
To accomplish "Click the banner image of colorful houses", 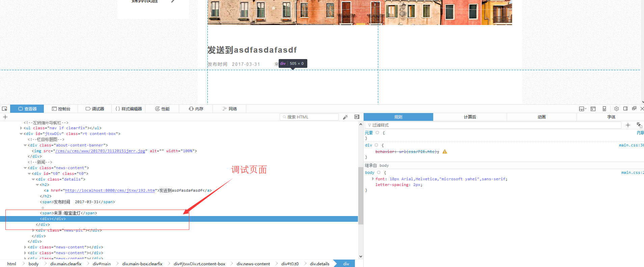I will (x=360, y=12).
